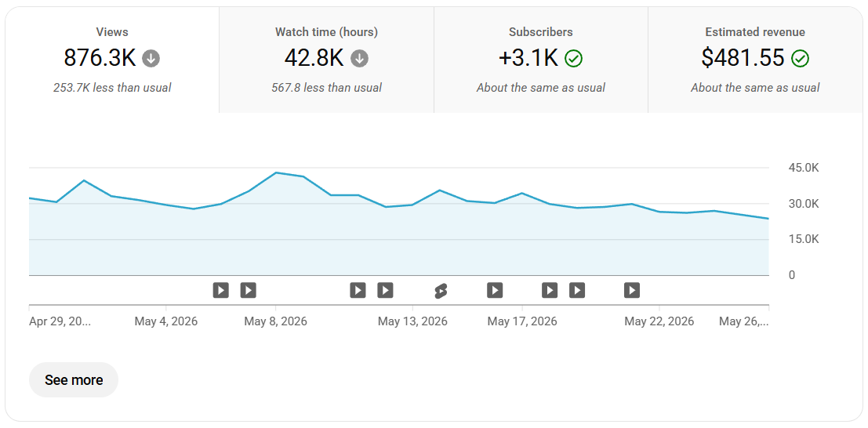Select the Views metric tab
868x428 pixels.
click(x=112, y=60)
